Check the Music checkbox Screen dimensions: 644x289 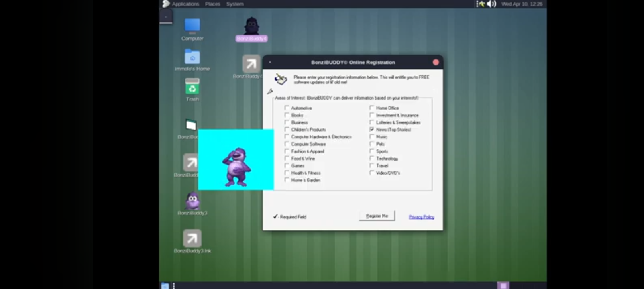coord(372,136)
